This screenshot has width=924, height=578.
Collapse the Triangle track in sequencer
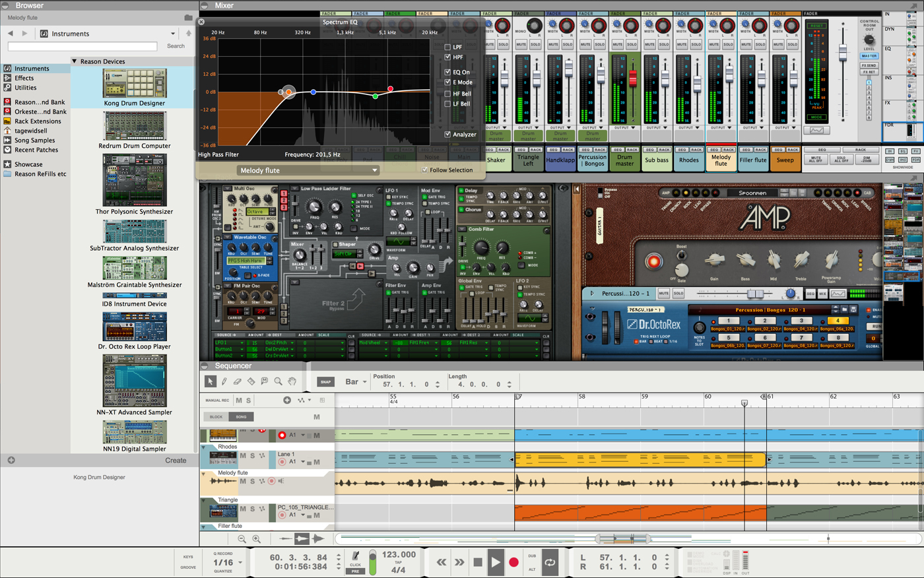[204, 500]
